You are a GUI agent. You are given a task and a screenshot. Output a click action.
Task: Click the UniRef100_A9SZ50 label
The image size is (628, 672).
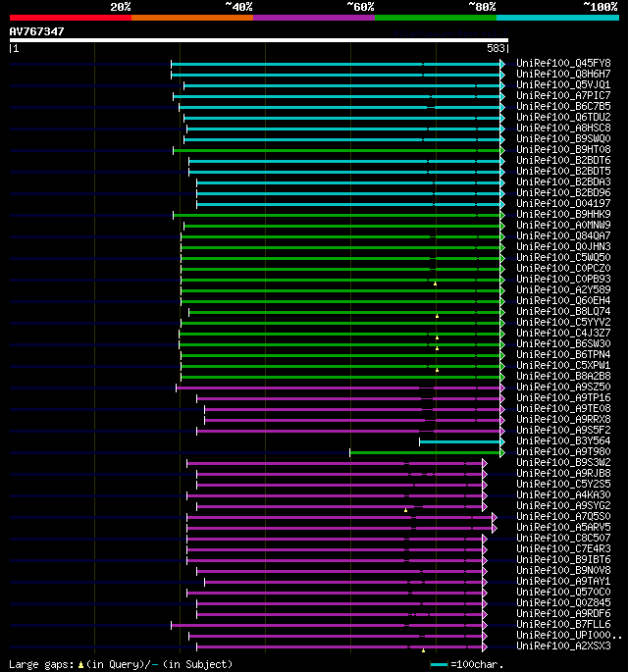tap(563, 387)
